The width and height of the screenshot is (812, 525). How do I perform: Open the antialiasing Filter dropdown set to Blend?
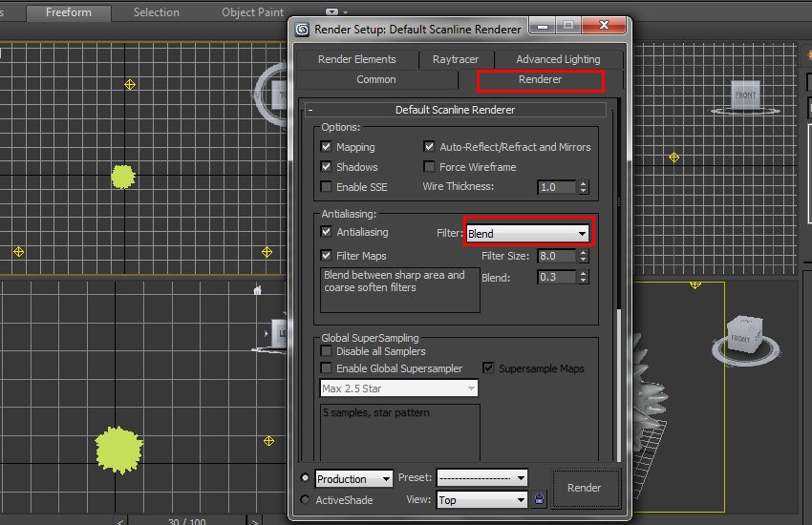[528, 233]
